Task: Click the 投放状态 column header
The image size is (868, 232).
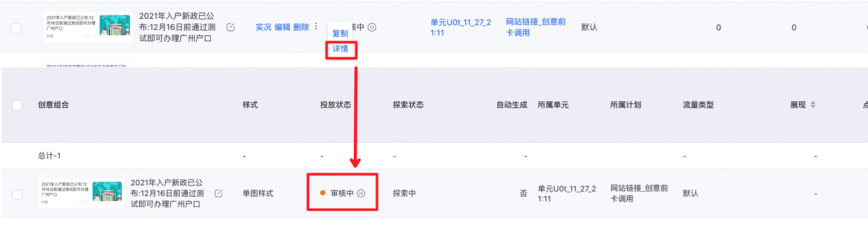Action: click(336, 105)
